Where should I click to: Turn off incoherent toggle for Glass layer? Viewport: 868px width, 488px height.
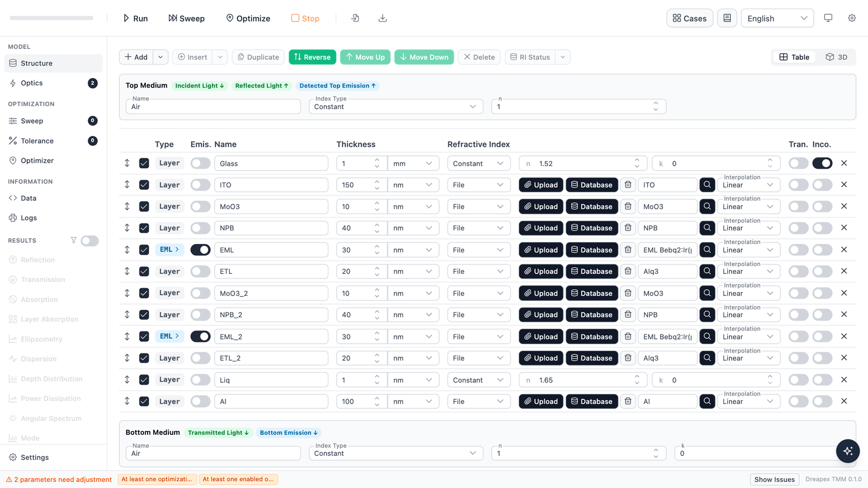click(x=822, y=163)
